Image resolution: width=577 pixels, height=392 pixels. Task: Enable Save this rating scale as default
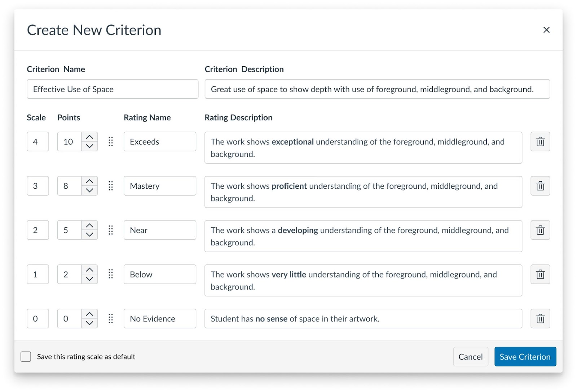[x=26, y=357]
